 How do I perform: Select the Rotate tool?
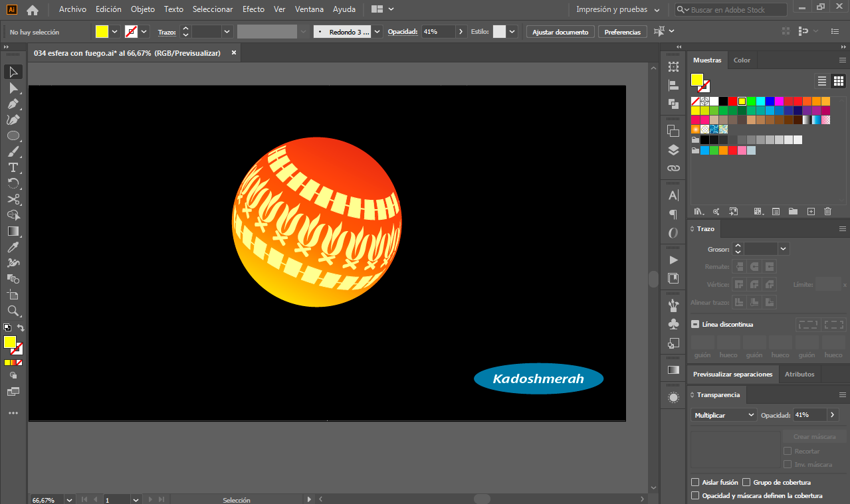point(13,183)
